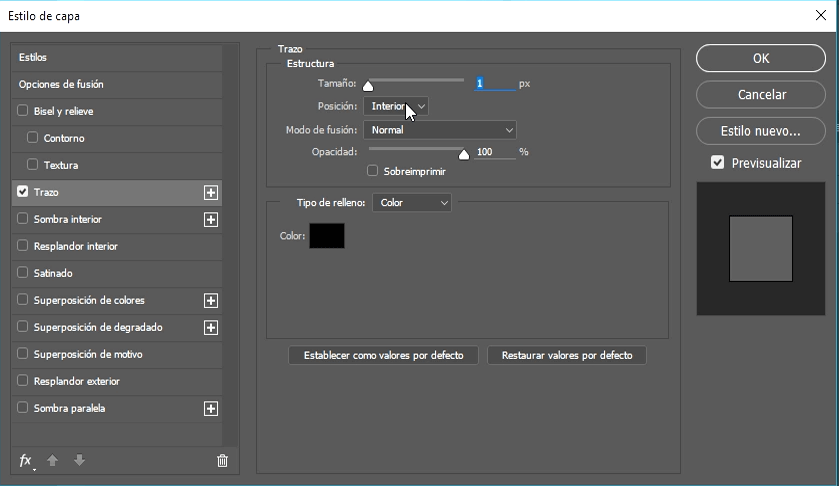Select the Resplandor interior row label
The width and height of the screenshot is (839, 486).
75,246
